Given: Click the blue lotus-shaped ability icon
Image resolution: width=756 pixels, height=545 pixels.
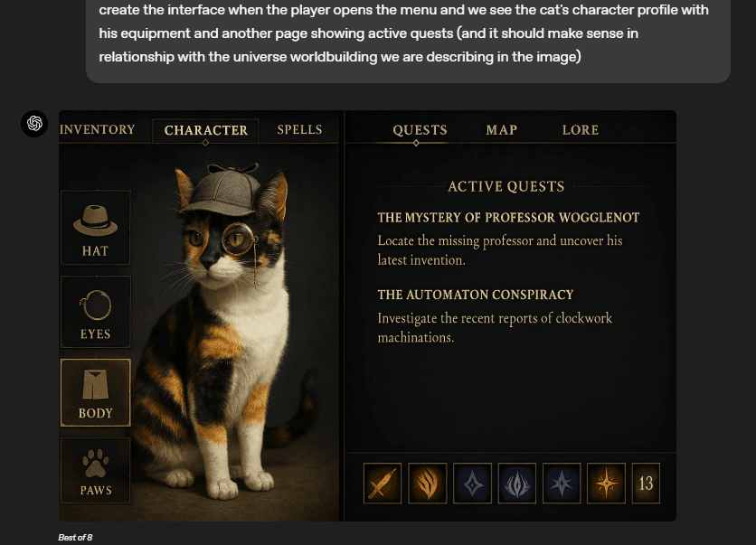Looking at the screenshot, I should point(517,484).
